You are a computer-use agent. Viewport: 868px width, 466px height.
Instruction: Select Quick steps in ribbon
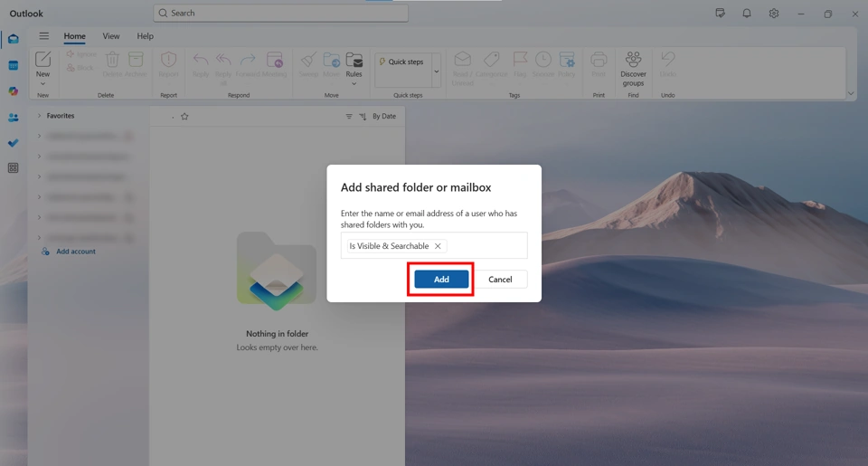(x=401, y=62)
